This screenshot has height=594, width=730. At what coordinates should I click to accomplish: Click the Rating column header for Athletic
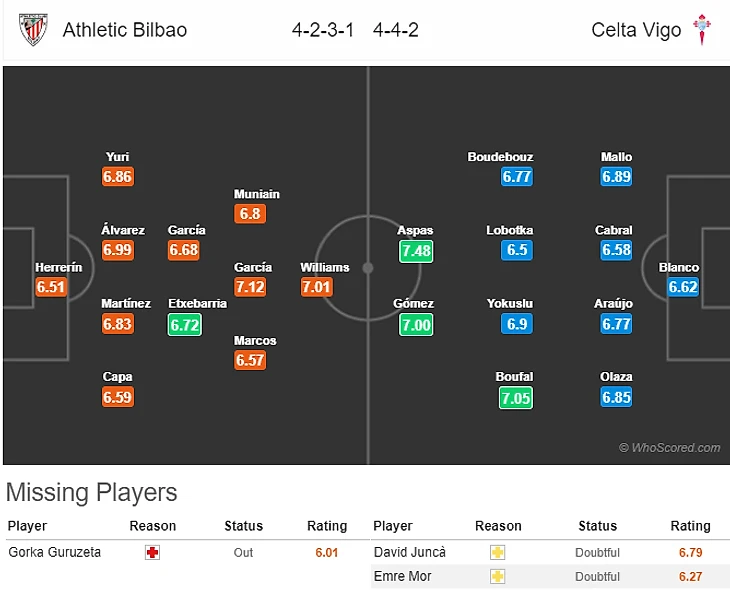(x=327, y=526)
